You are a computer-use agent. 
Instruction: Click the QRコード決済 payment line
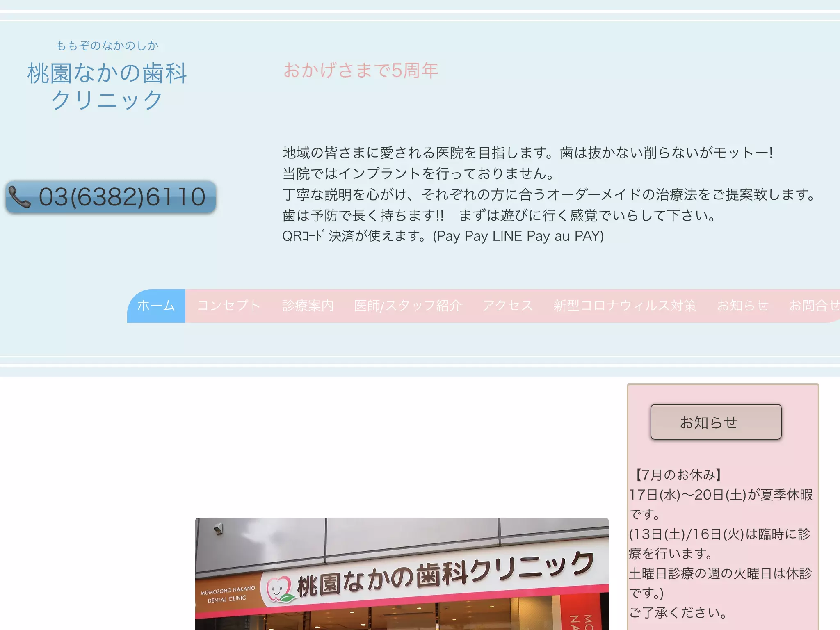click(443, 236)
